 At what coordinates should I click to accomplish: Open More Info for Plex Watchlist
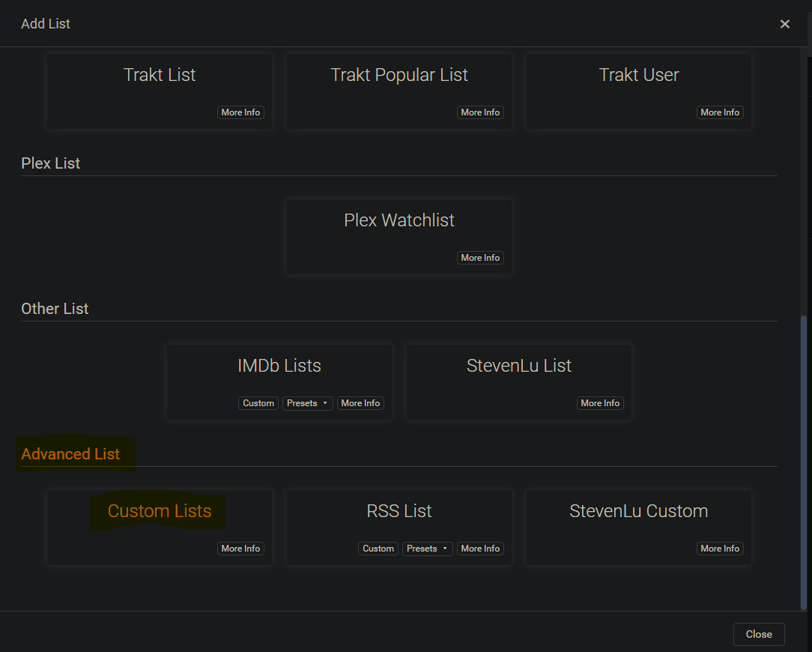pyautogui.click(x=481, y=258)
